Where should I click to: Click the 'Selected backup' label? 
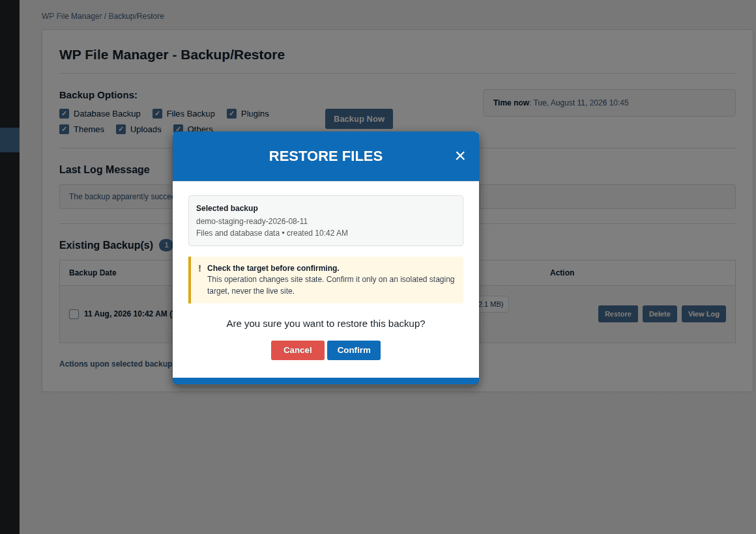point(227,208)
